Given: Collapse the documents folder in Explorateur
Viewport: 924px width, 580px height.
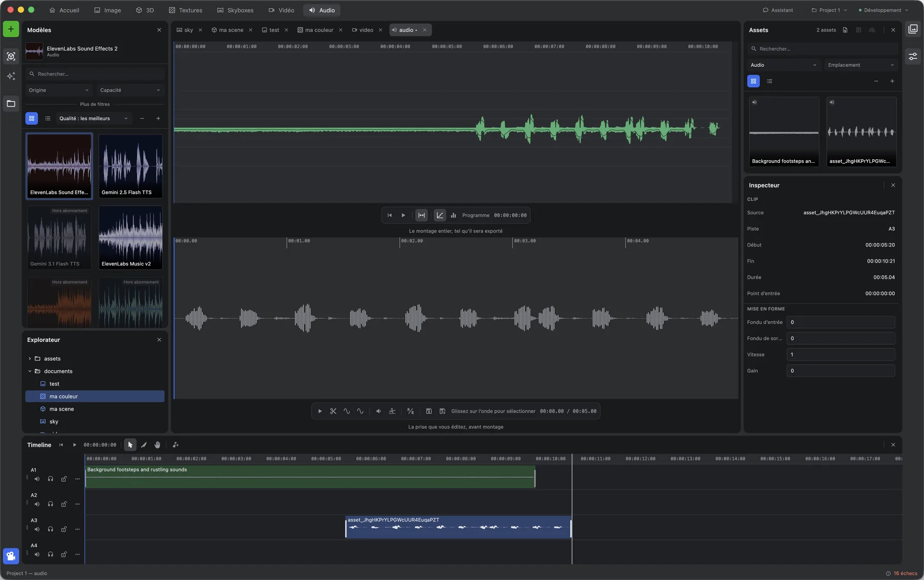Looking at the screenshot, I should (30, 371).
